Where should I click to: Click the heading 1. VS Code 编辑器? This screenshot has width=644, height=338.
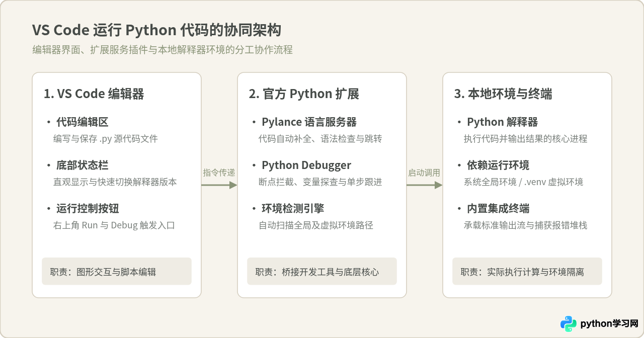pyautogui.click(x=94, y=94)
